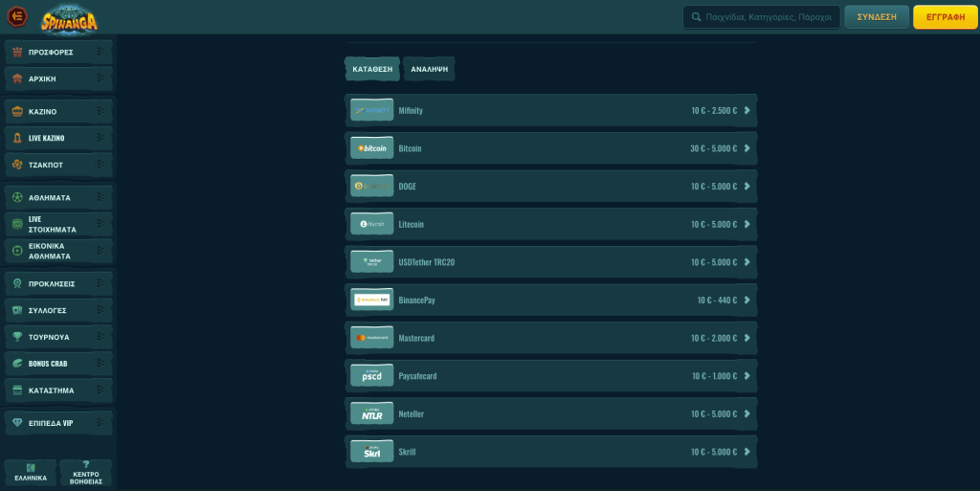Expand the USDTether TRC20 row chevron
The width and height of the screenshot is (980, 491).
coord(746,261)
